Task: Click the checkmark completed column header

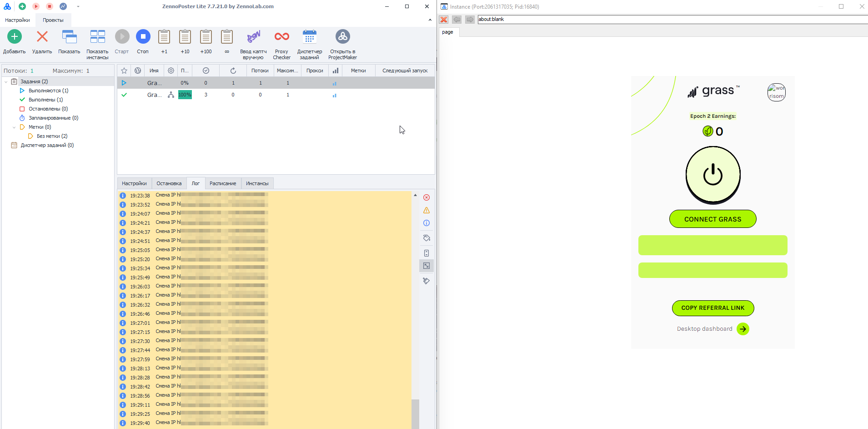Action: point(206,71)
